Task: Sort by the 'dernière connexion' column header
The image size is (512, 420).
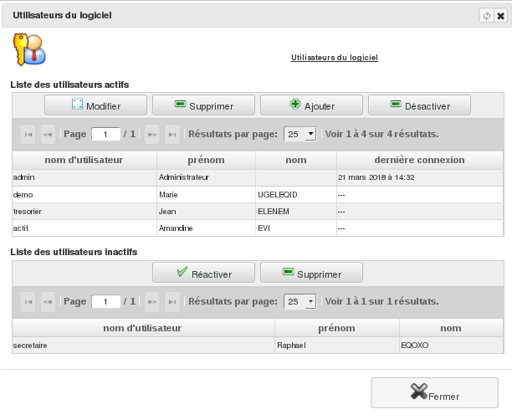Action: [x=420, y=160]
